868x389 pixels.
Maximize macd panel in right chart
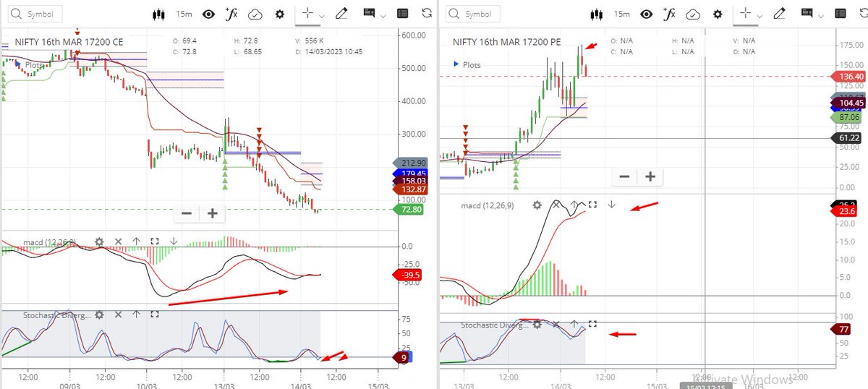coord(592,205)
